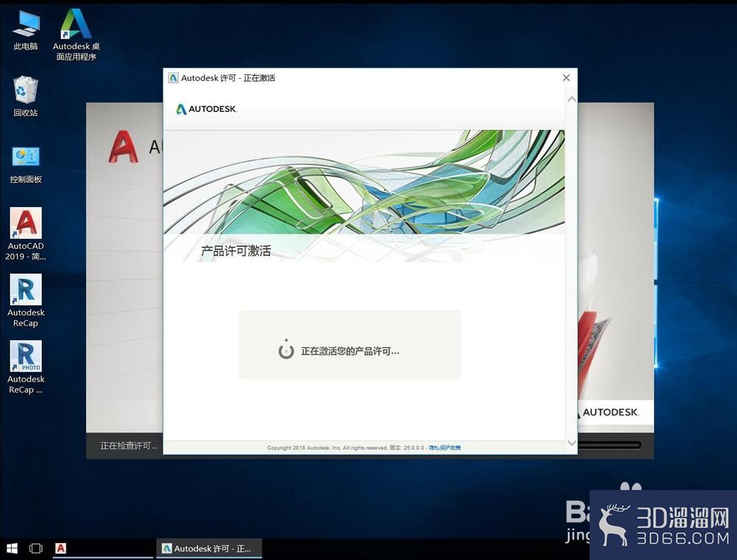Click the scroll up arrow in license dialog
Viewport: 737px width, 560px height.
(572, 99)
